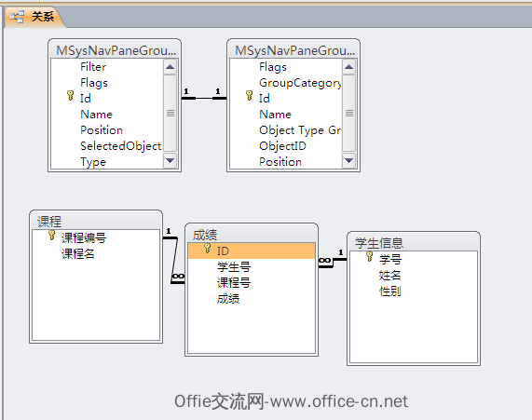Click the one-to-one relationship line between the MSysNavPaneGroup tables
The height and width of the screenshot is (420, 532).
point(204,98)
